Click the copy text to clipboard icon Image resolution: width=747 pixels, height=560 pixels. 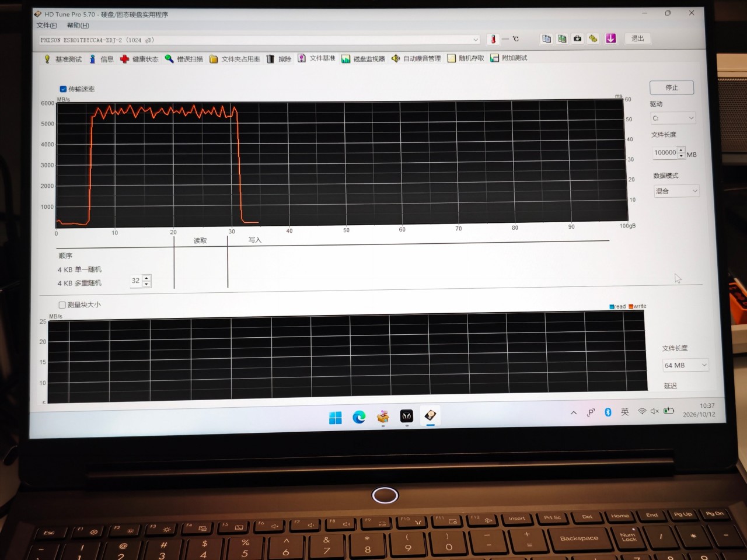click(x=546, y=38)
